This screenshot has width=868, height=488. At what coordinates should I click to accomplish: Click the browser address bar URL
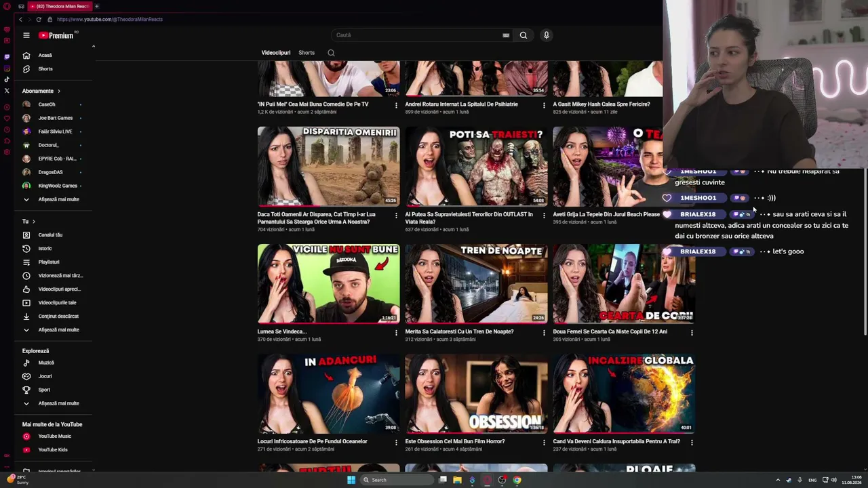(x=110, y=19)
